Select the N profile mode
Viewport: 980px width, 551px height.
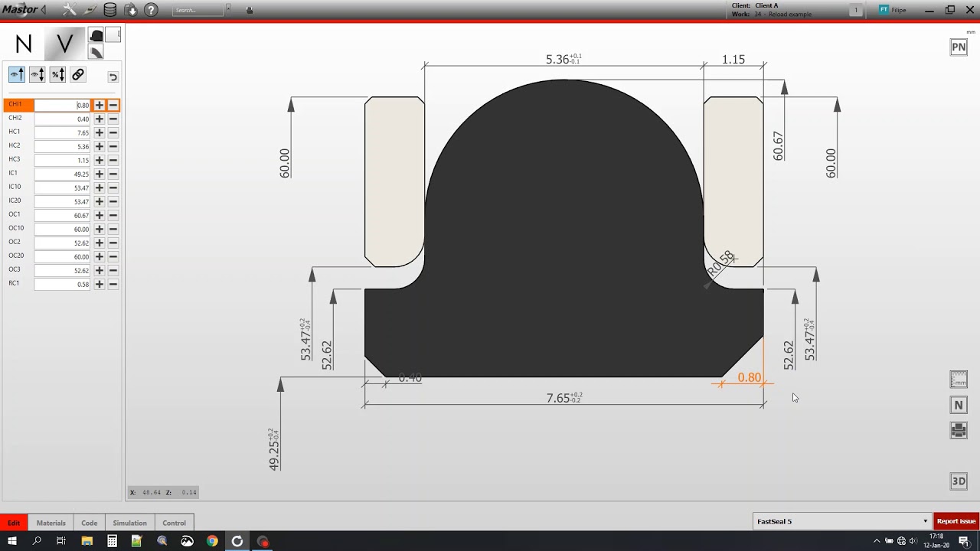(24, 44)
